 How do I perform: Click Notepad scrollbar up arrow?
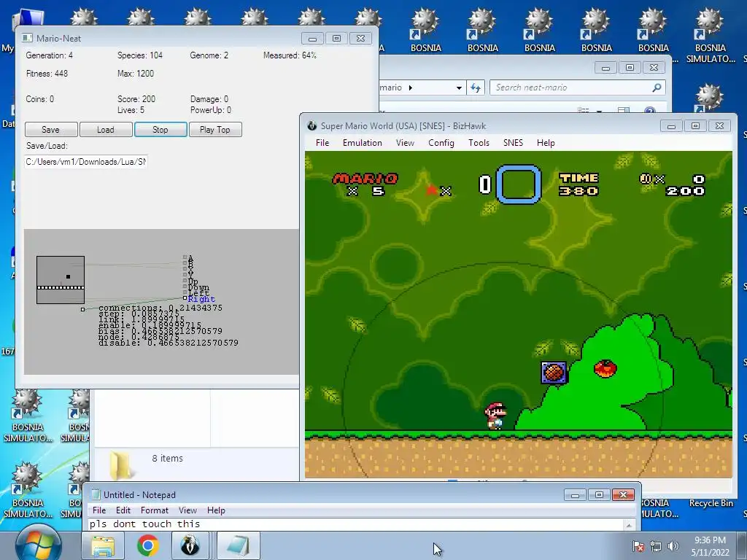click(x=629, y=525)
